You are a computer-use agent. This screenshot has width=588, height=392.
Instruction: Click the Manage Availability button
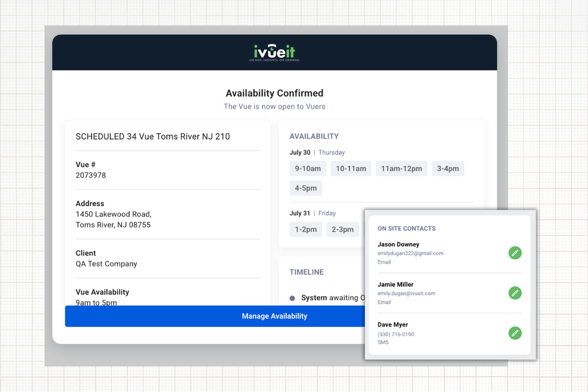[215, 316]
